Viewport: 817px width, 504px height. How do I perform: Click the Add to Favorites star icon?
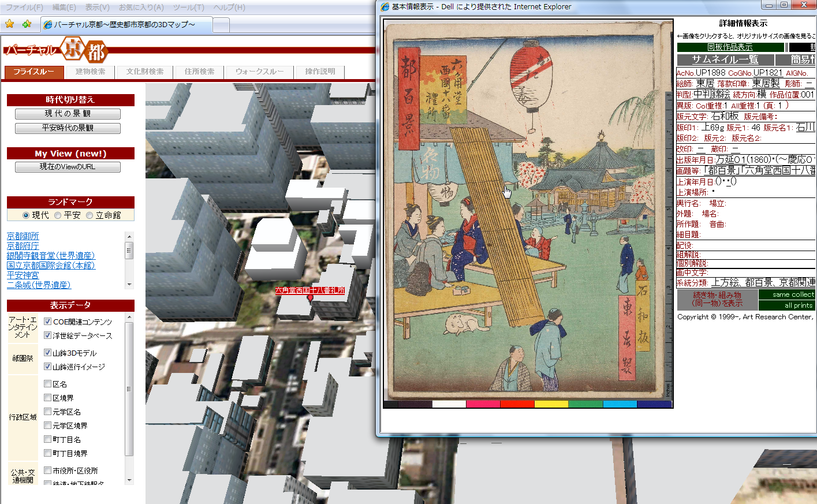click(x=27, y=24)
